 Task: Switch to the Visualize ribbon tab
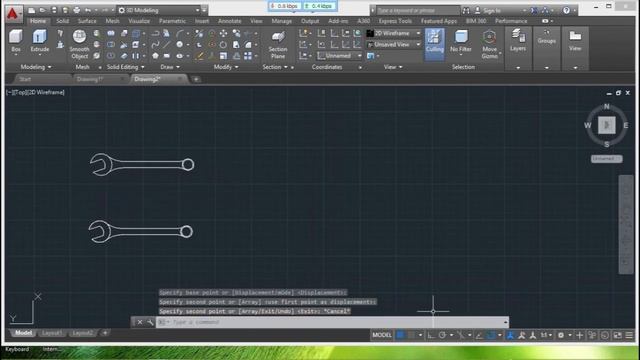(139, 21)
